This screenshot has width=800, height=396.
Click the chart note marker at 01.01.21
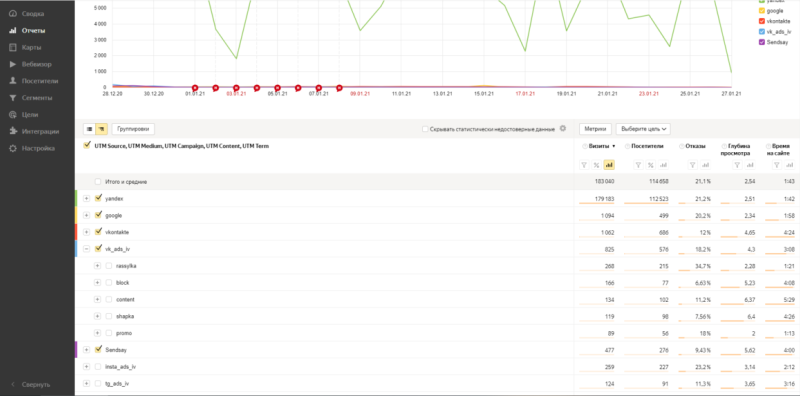[195, 88]
